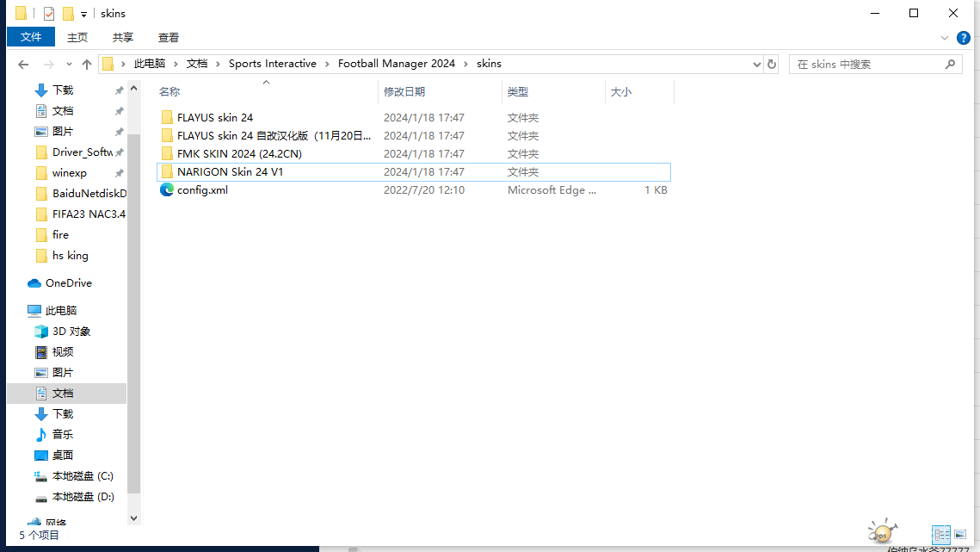The image size is (980, 552).
Task: Sort by 类型 column header
Action: (517, 91)
